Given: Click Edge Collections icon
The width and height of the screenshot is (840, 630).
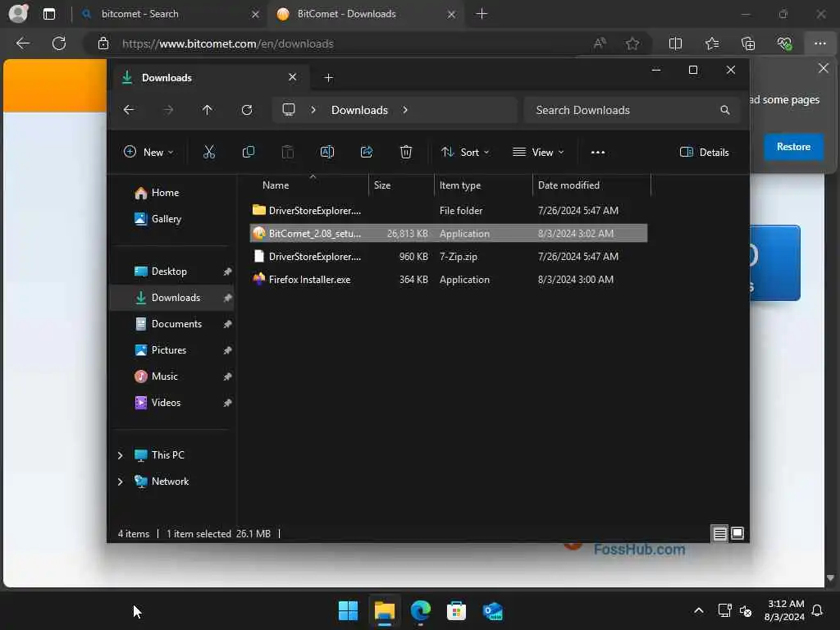Looking at the screenshot, I should [x=748, y=43].
